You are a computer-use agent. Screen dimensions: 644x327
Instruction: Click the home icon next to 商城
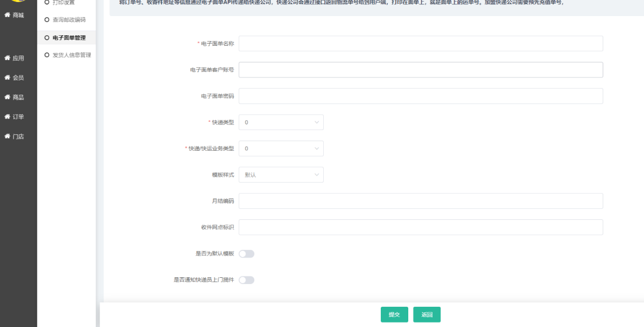point(8,16)
